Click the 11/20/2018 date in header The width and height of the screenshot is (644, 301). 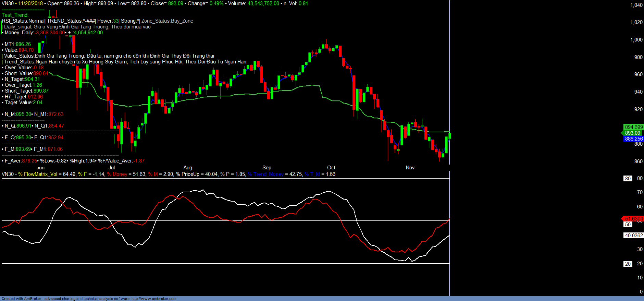(30, 3)
